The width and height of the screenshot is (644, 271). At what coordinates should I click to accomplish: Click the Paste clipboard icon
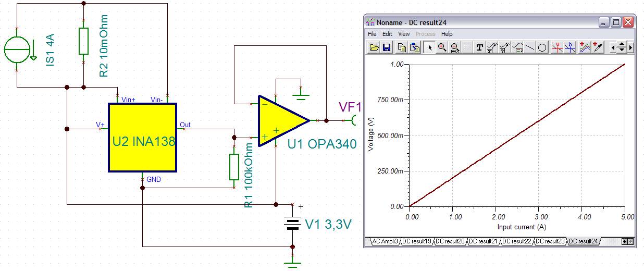coord(415,47)
